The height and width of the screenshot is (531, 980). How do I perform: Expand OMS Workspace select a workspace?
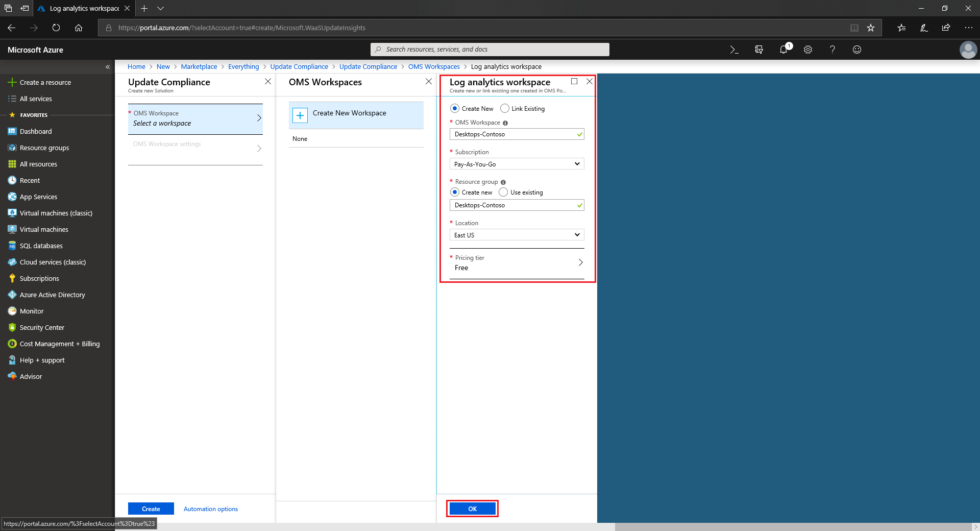(x=195, y=118)
